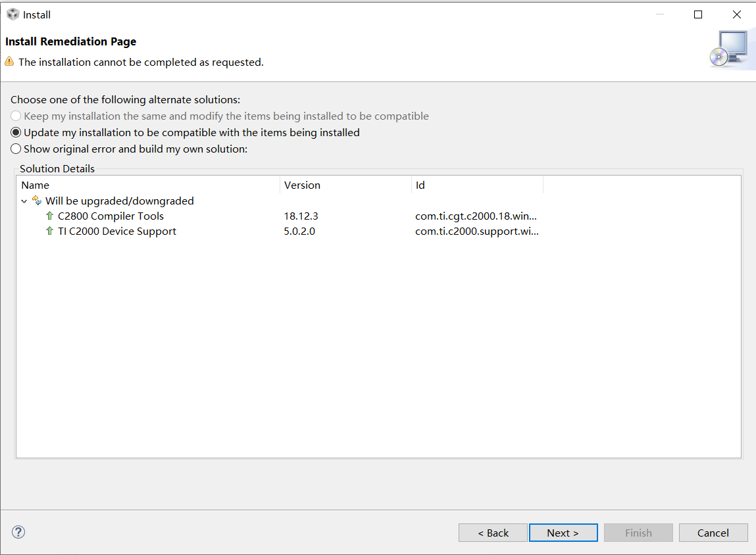Click the warning triangle icon
Image resolution: width=756 pixels, height=555 pixels.
pos(9,62)
